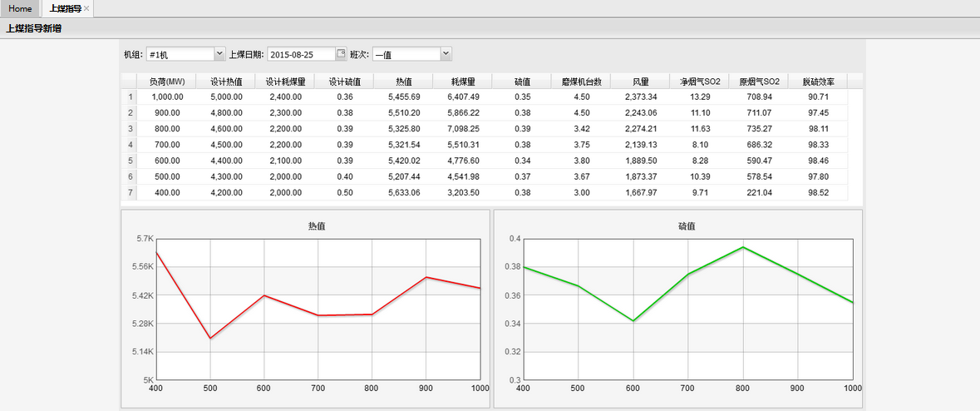Screen dimensions: 980x411
Task: Expand the 班次 dropdown arrow
Action: click(446, 54)
